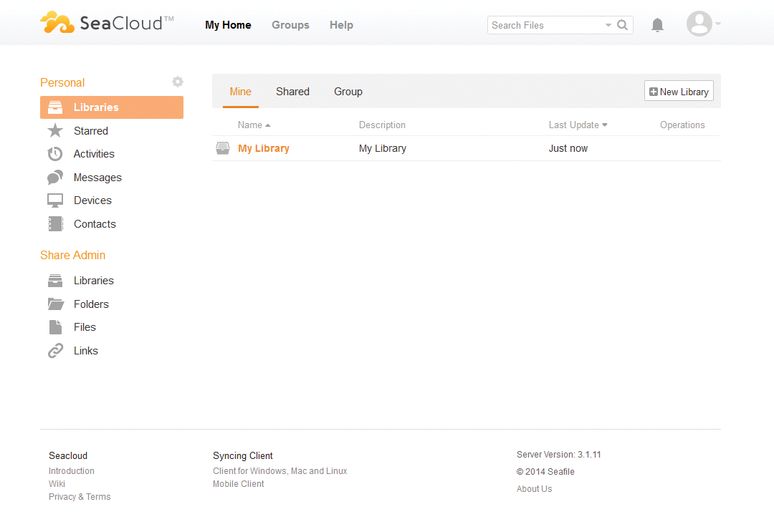Open Activities via the clock icon
This screenshot has width=774, height=532.
click(x=55, y=154)
